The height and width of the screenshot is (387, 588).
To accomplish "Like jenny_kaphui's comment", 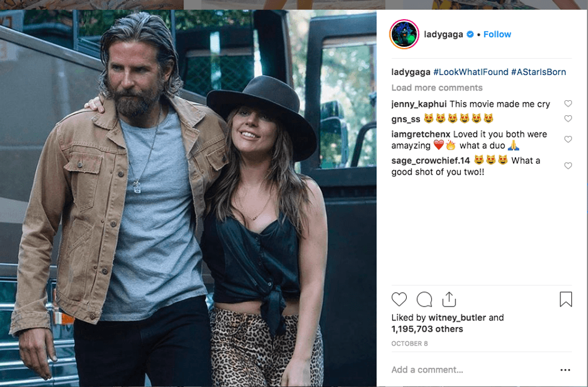I will tap(568, 104).
